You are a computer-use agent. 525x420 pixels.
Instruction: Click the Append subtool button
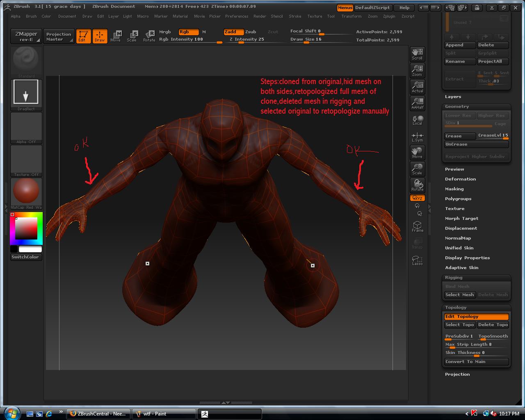tap(460, 45)
